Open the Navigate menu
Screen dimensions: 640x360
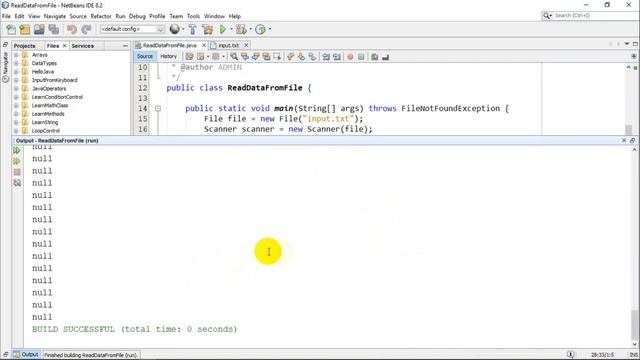click(x=55, y=16)
